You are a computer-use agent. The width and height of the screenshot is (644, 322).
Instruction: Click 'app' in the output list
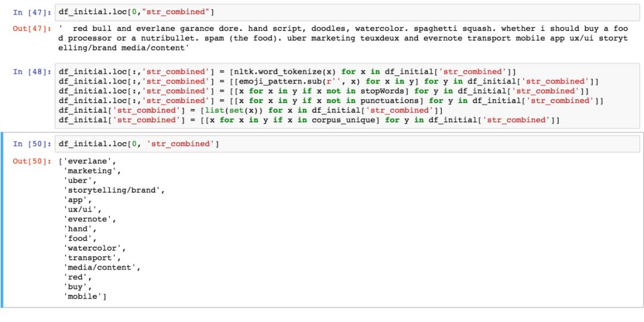pyautogui.click(x=77, y=200)
